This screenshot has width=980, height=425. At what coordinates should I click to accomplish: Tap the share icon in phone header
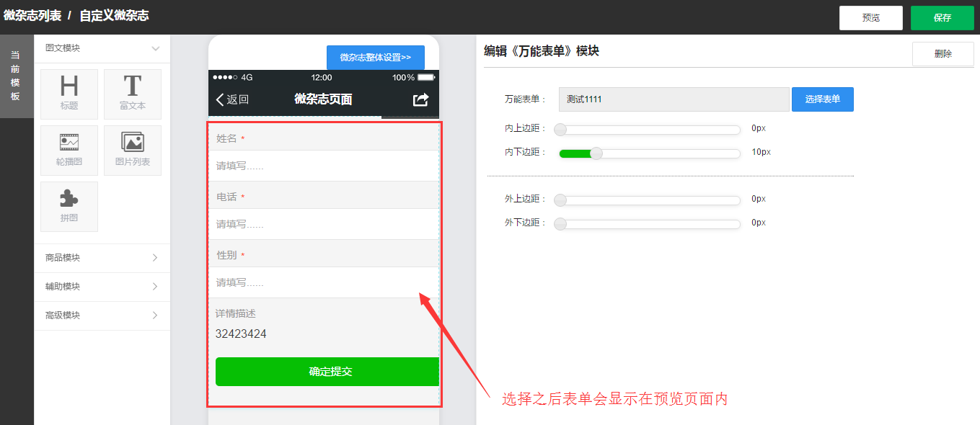(420, 99)
